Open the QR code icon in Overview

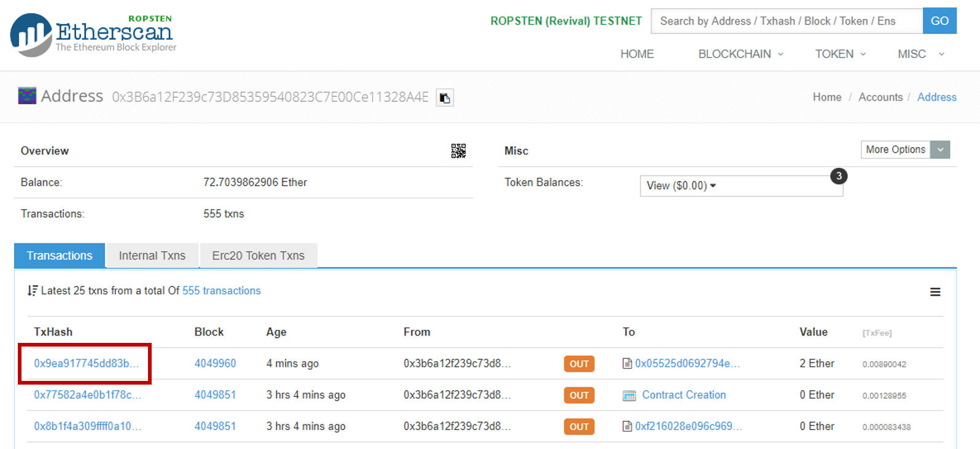point(458,151)
